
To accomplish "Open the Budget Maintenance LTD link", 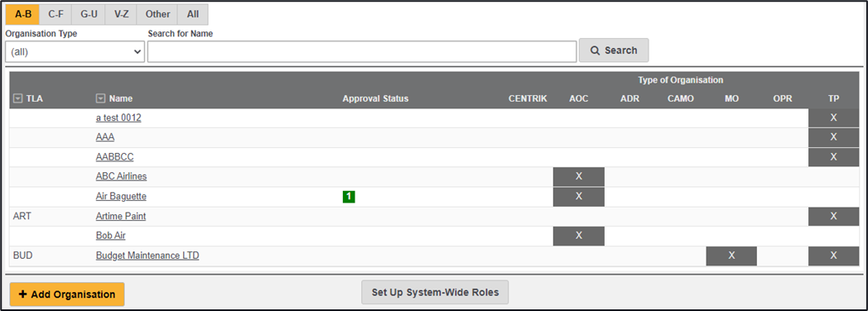I will tap(147, 256).
